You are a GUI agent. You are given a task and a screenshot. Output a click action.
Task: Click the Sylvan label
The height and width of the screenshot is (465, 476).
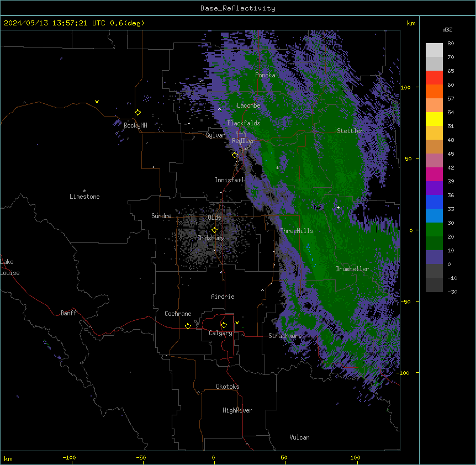pos(215,135)
